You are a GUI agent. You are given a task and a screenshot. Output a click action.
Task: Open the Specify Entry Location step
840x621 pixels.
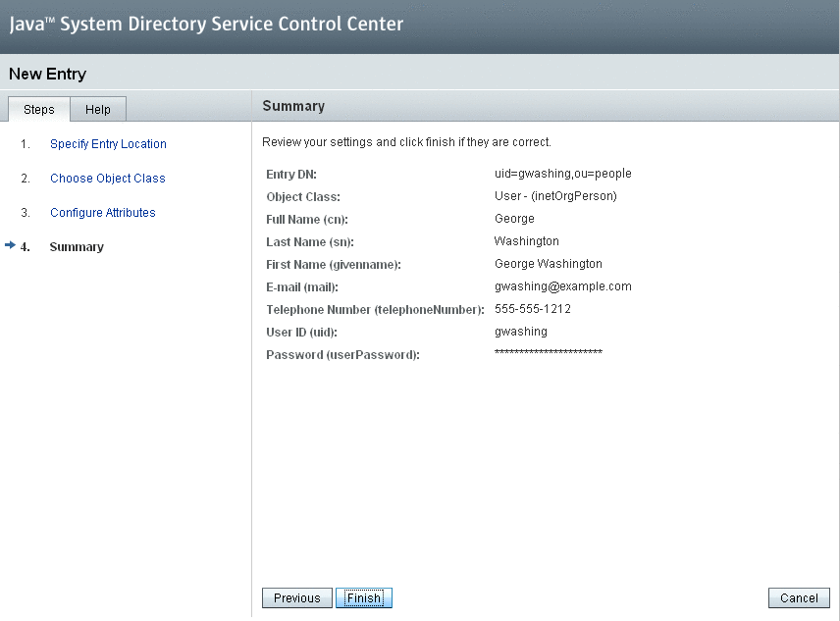coord(108,144)
